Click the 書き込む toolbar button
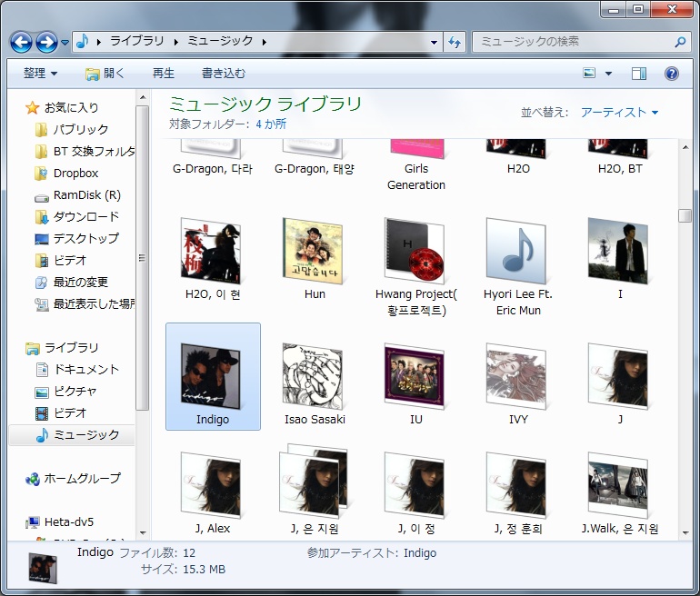 [x=224, y=74]
